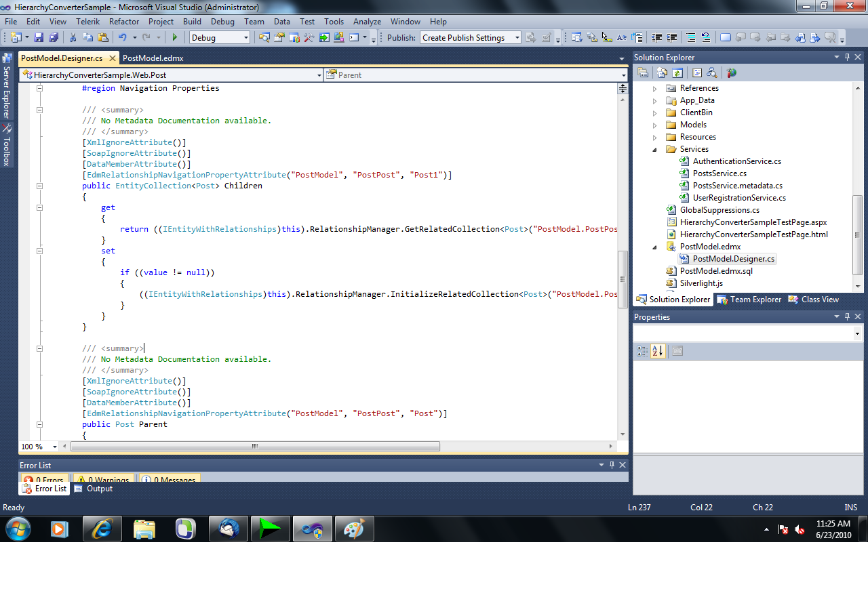Select AuthenticationService.cs file
The height and width of the screenshot is (595, 868).
(736, 161)
